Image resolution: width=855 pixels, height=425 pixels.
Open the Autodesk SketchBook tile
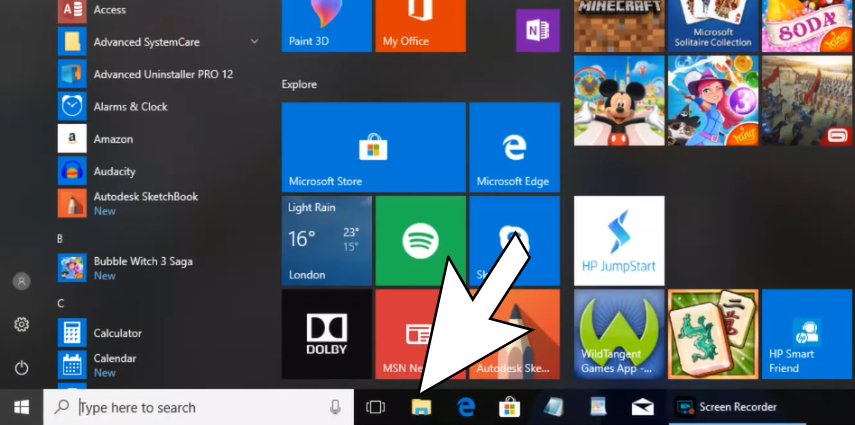tap(514, 334)
